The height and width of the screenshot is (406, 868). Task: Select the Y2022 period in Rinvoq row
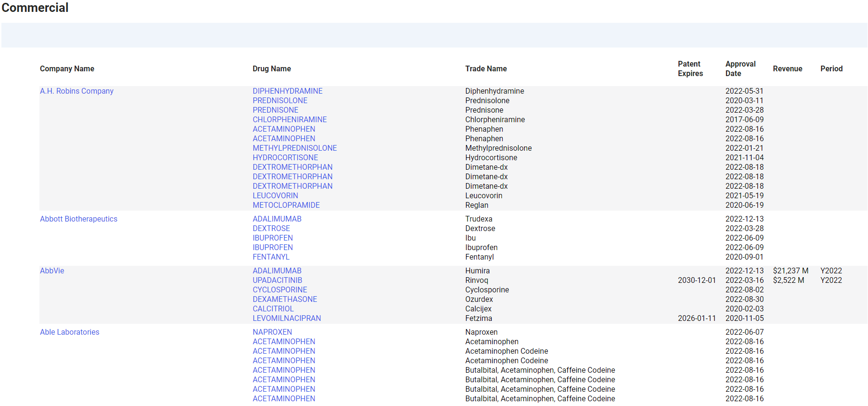(831, 280)
